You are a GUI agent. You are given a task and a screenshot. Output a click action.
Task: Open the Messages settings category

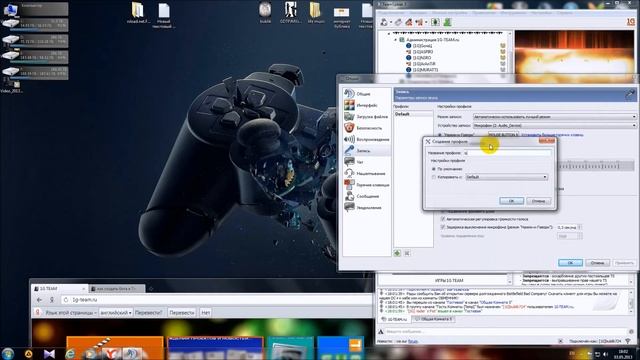point(366,196)
